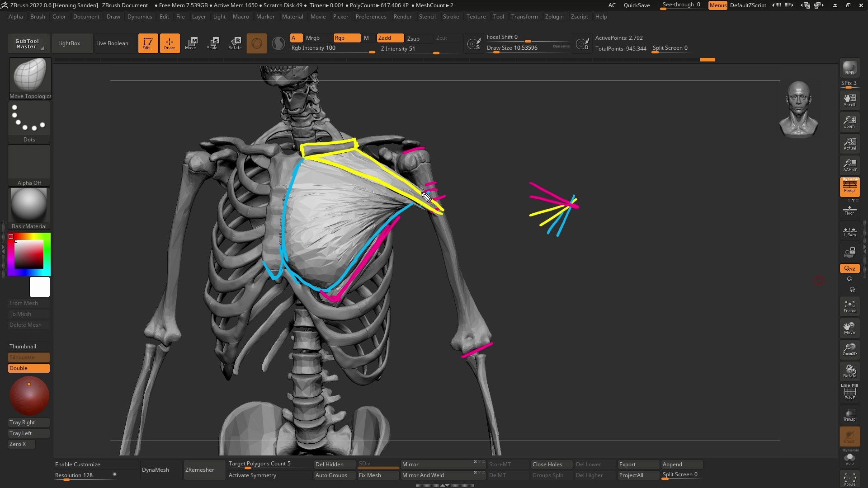Enable Zadd sculpting mode
868x488 pixels.
click(389, 38)
